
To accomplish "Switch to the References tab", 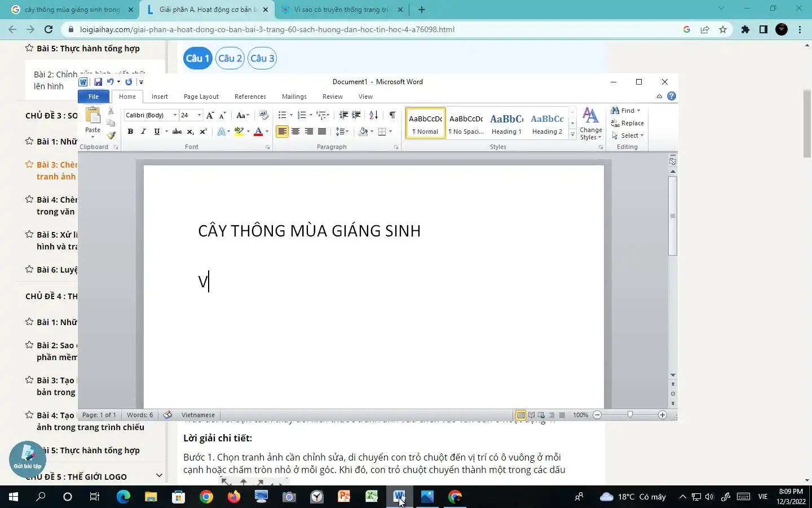I will point(250,97).
